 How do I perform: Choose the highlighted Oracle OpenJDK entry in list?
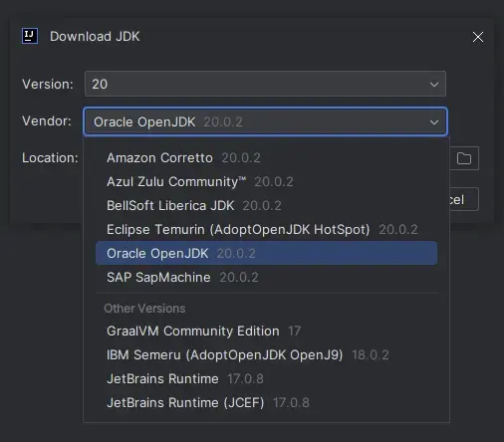tap(266, 253)
